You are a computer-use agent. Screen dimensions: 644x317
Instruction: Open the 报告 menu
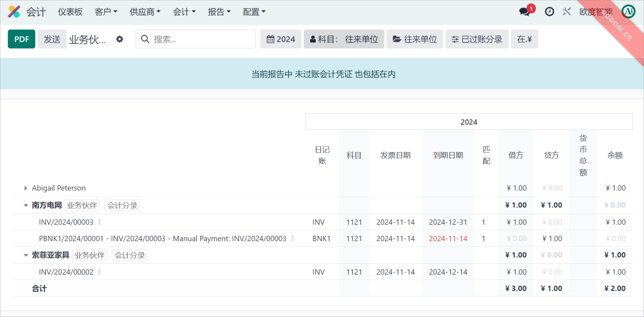coord(219,12)
